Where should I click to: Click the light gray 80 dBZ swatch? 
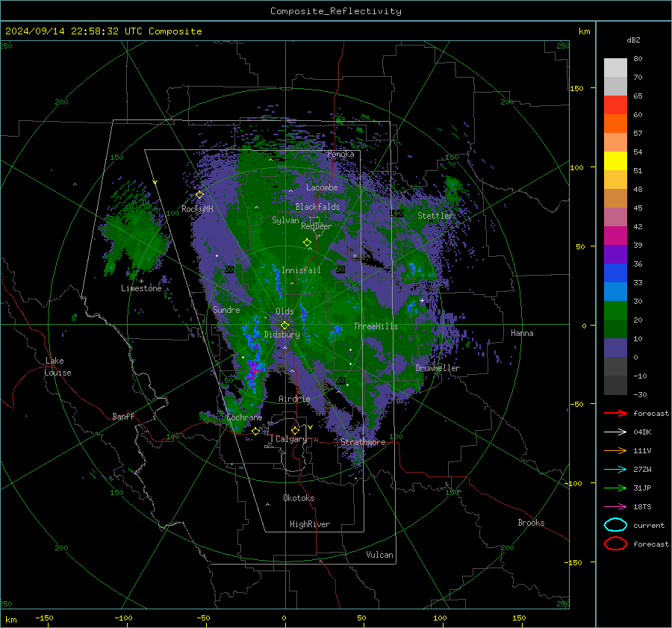[615, 67]
